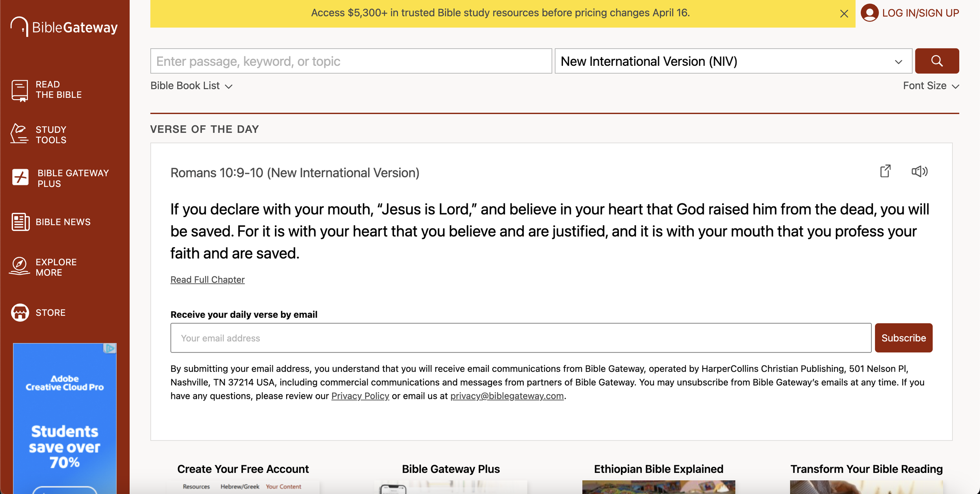The height and width of the screenshot is (494, 980).
Task: Expand the Font Size menu
Action: coord(931,86)
